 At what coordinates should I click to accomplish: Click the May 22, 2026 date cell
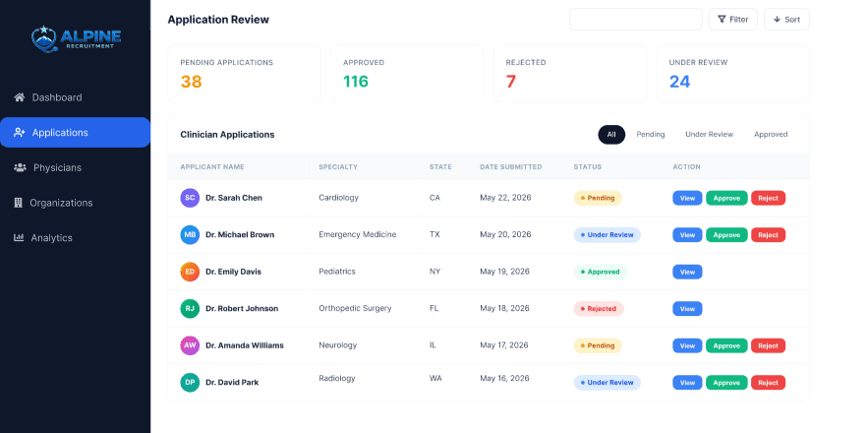coord(505,198)
